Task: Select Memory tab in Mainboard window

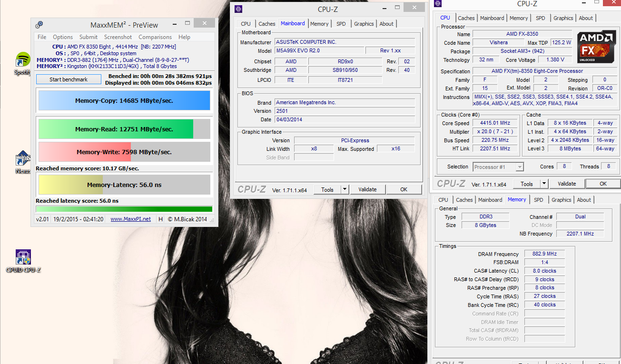Action: (x=319, y=24)
